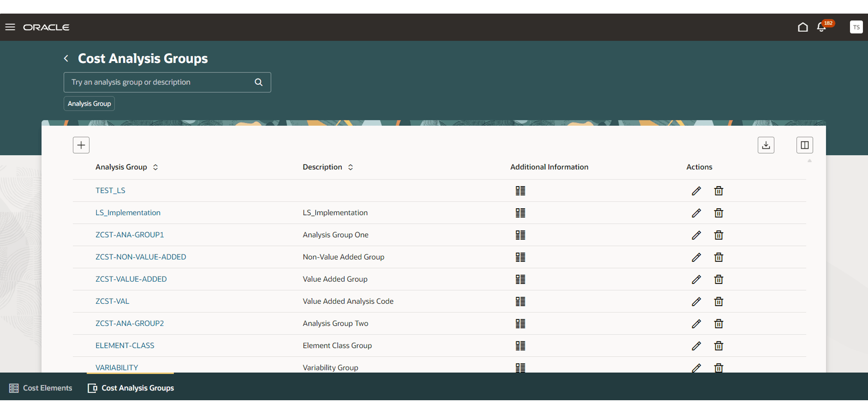Select the 'Analysis Group One' description
The image size is (868, 412).
(x=335, y=235)
